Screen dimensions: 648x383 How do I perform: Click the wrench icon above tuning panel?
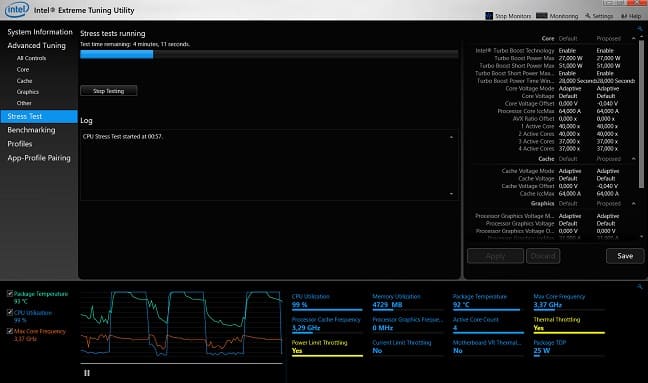click(640, 29)
